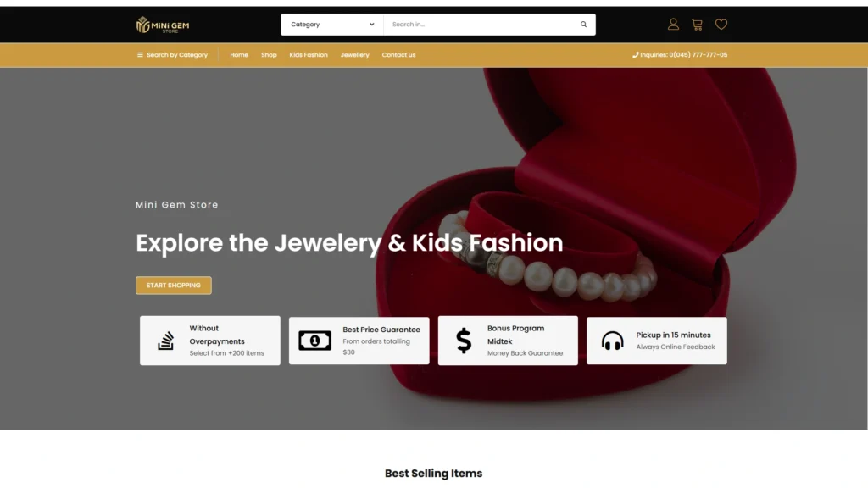The height and width of the screenshot is (488, 868).
Task: Click the stacked layers Without Overpayments icon
Action: pos(166,341)
